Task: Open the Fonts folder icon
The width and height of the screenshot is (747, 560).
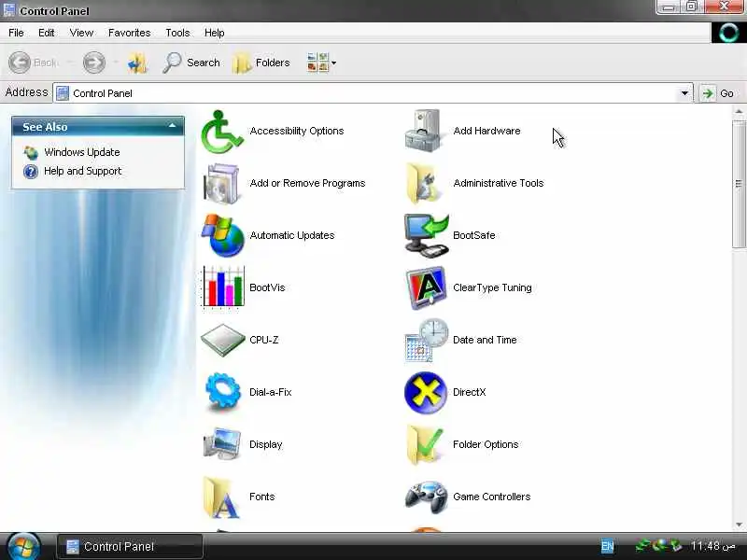Action: [x=221, y=497]
